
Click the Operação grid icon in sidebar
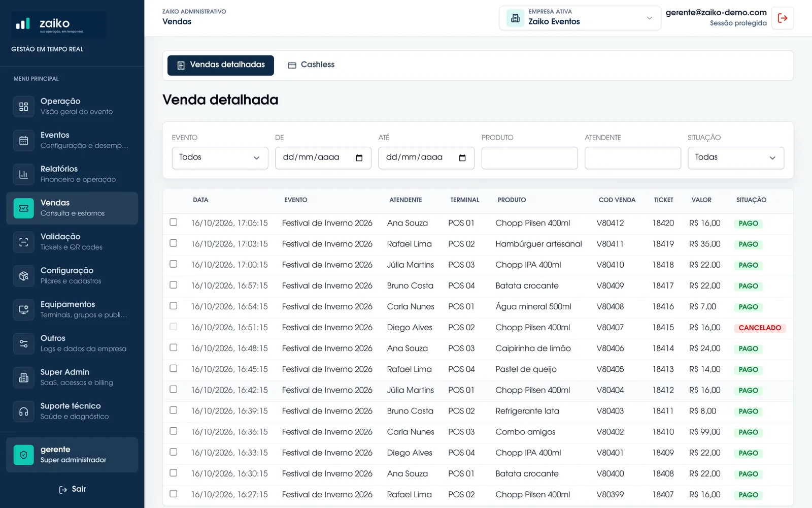click(23, 107)
